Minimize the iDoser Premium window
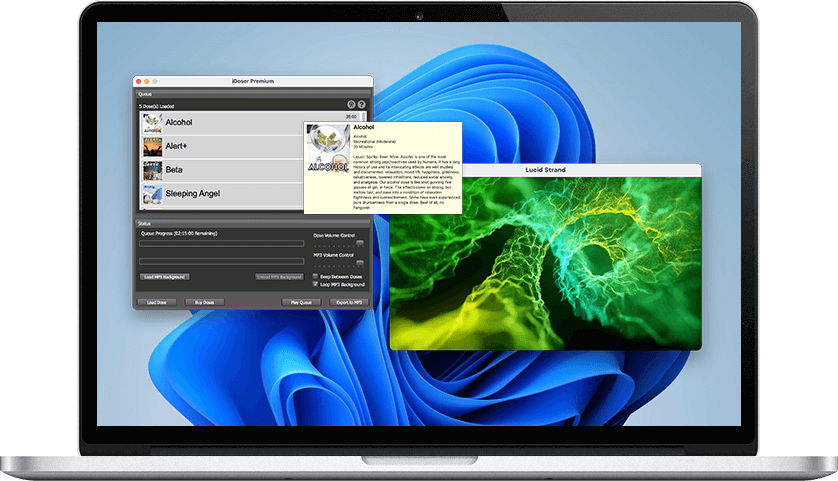 pos(146,81)
